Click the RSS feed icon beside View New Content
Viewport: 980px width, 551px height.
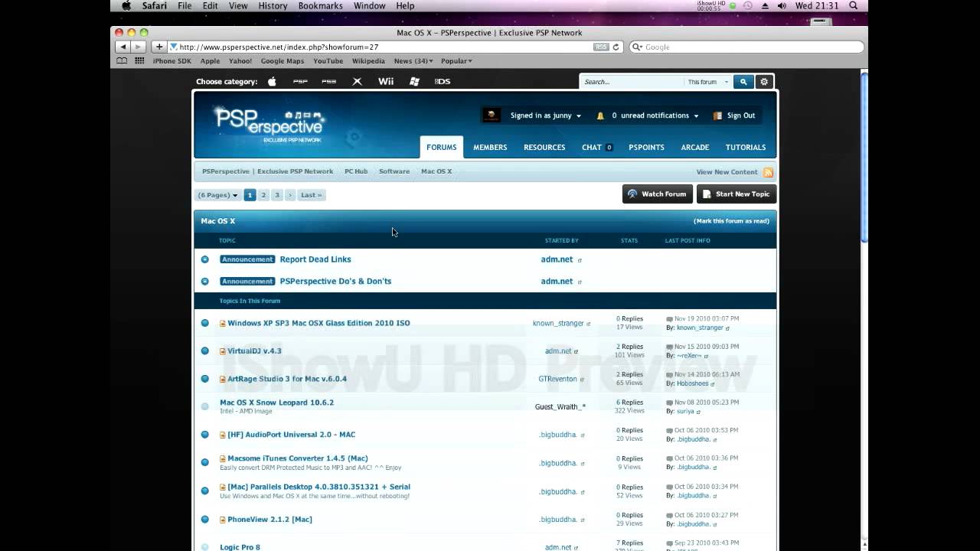click(x=768, y=172)
